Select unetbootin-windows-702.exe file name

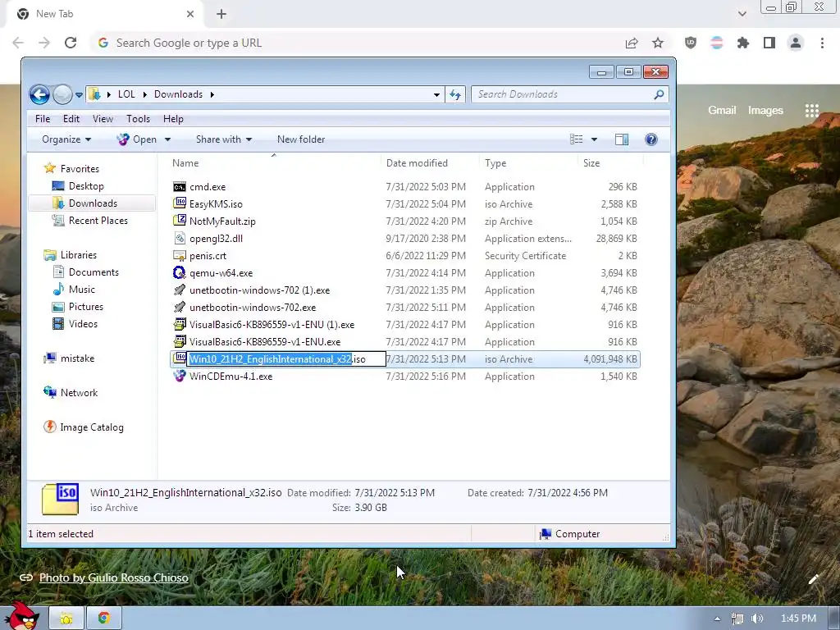click(253, 308)
